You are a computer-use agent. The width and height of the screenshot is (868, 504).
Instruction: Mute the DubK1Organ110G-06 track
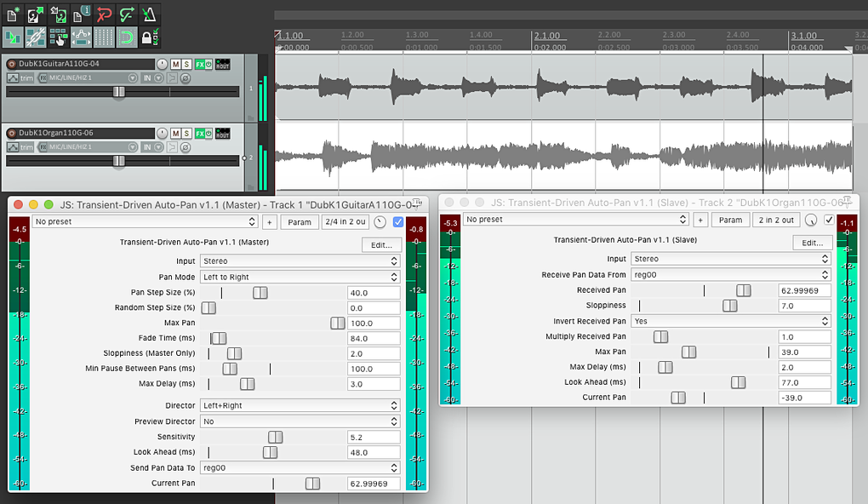click(175, 134)
